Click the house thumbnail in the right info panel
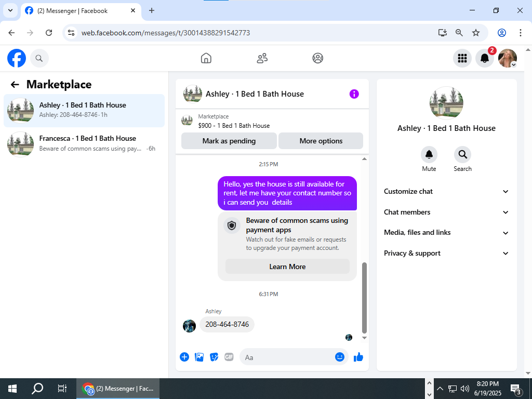 click(446, 103)
